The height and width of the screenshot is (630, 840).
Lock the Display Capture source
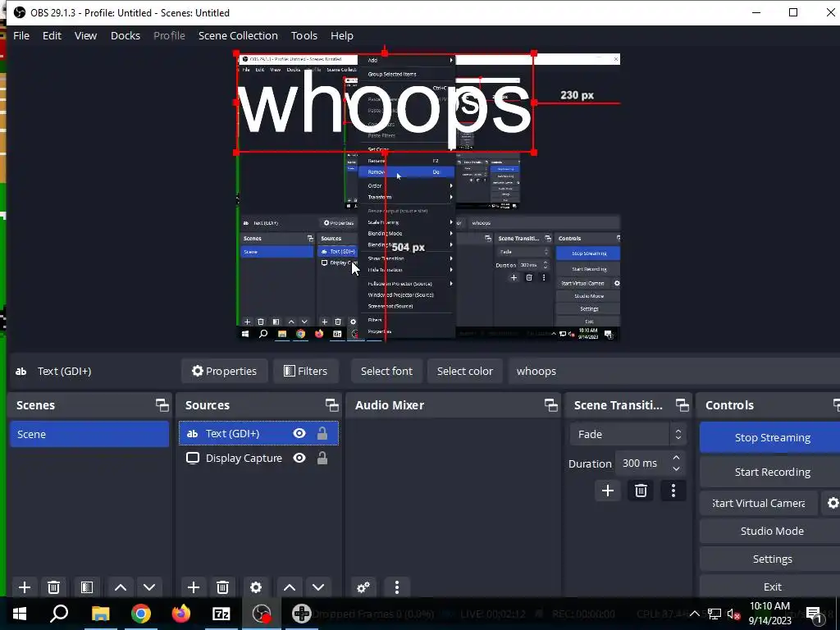pyautogui.click(x=322, y=458)
